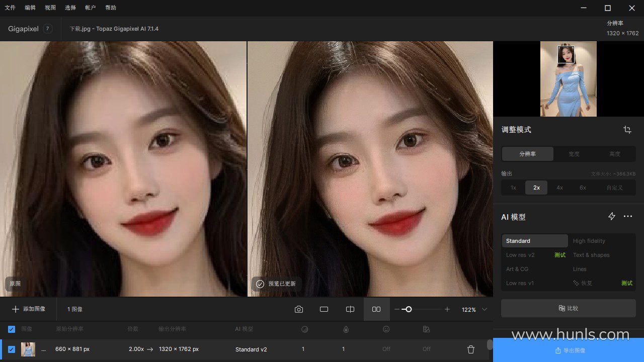Click the zoom slider handle
The width and height of the screenshot is (644, 362).
(x=409, y=309)
